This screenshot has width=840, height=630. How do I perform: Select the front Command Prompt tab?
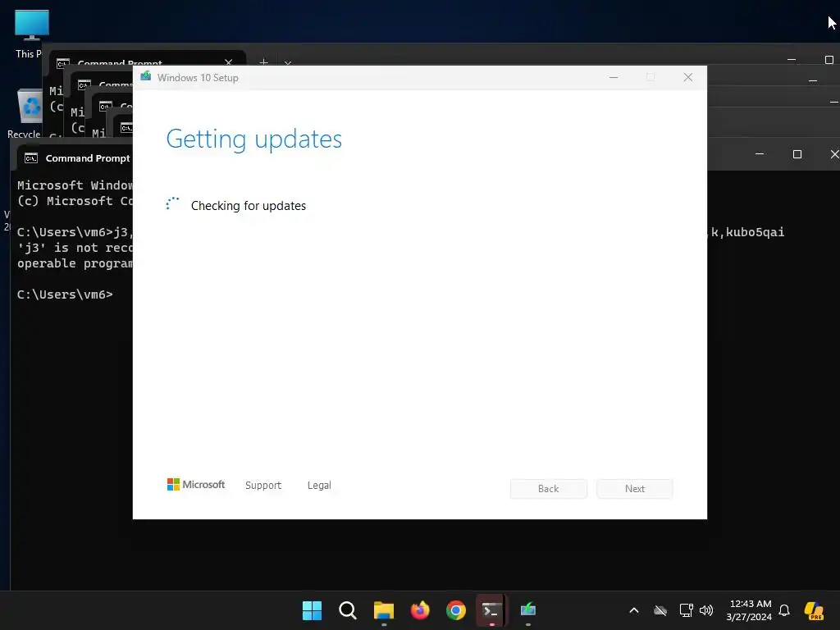click(x=76, y=158)
